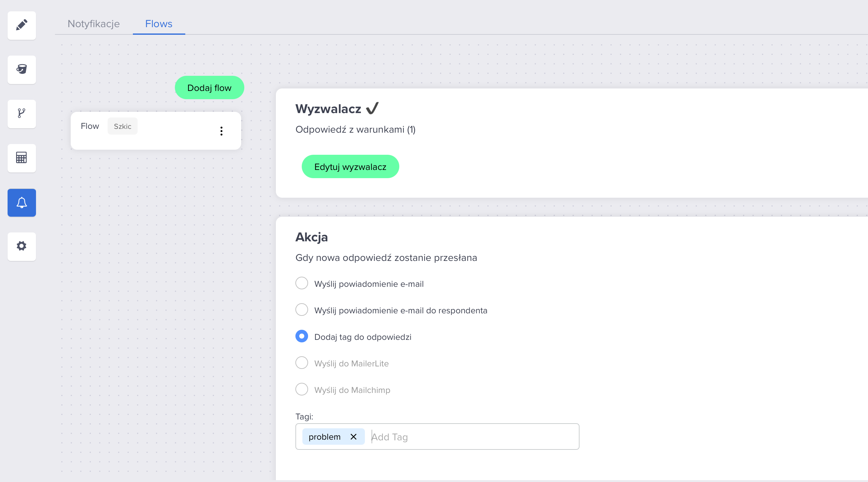Select Wyślij do MailerLite radio option
Image resolution: width=868 pixels, height=482 pixels.
click(x=301, y=363)
